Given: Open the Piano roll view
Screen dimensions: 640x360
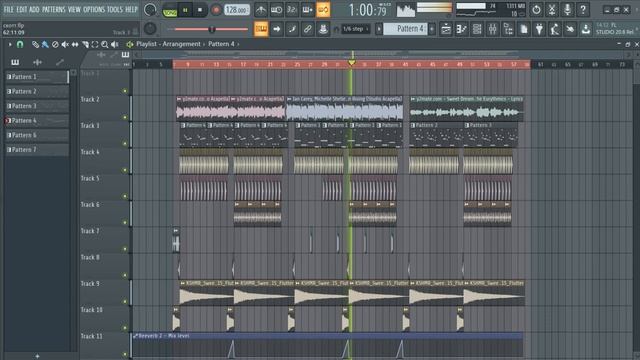Looking at the screenshot, I should [462, 29].
